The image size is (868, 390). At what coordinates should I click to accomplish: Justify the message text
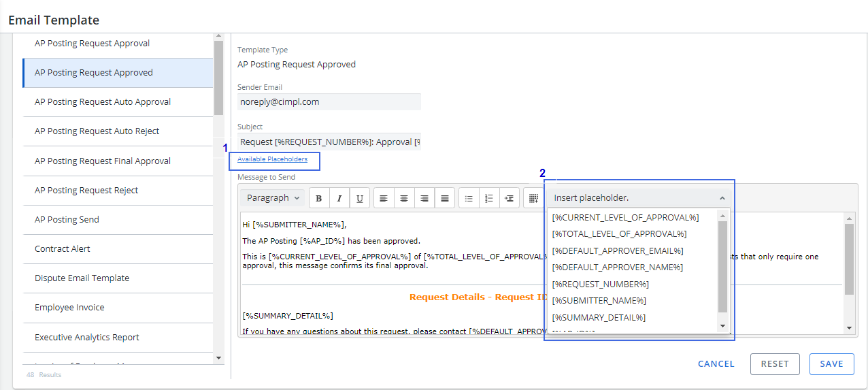click(445, 199)
